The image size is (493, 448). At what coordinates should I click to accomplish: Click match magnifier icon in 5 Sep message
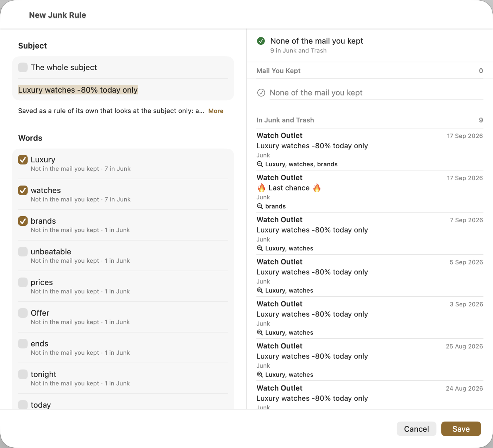(260, 291)
